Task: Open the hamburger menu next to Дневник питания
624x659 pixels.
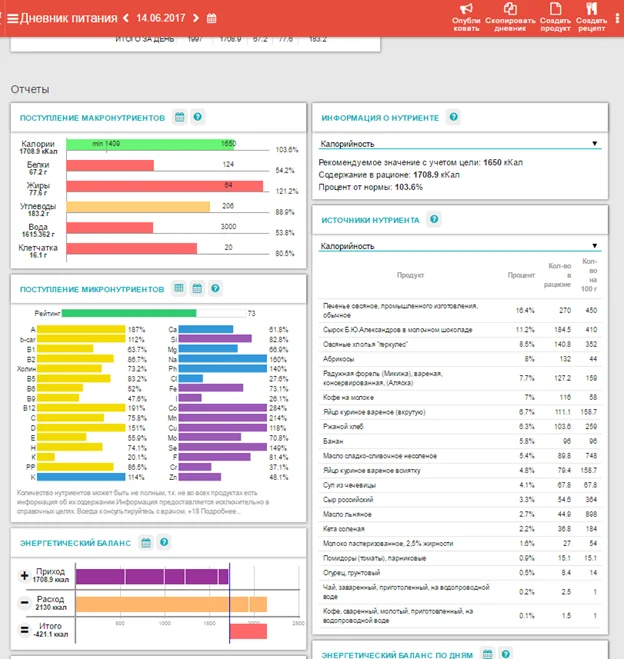Action: coord(12,18)
